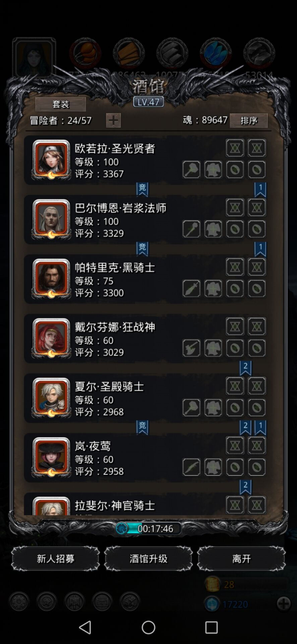Click the 00:17:46 timer progress bar
Image resolution: width=297 pixels, height=644 pixels.
tap(148, 528)
